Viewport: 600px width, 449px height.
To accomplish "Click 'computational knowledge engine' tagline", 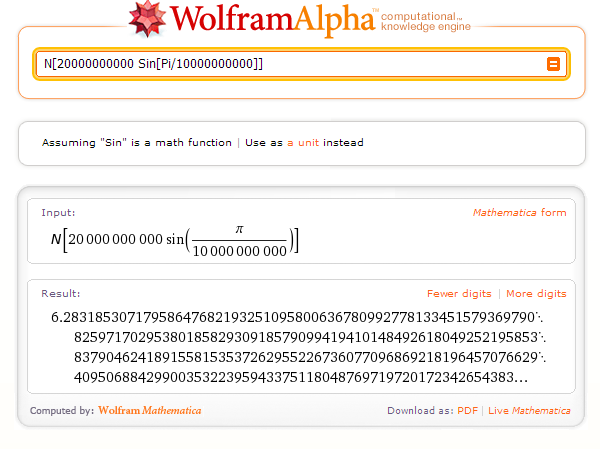I will coord(426,21).
